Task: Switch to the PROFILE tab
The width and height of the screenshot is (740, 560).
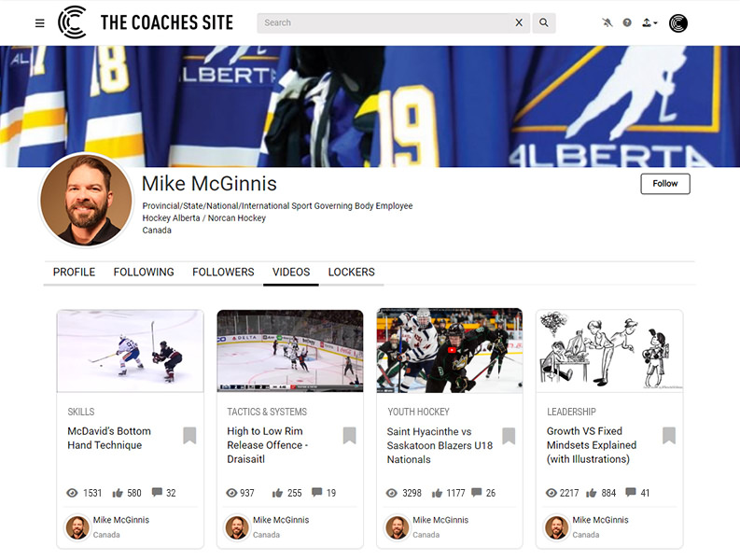Action: pyautogui.click(x=74, y=272)
